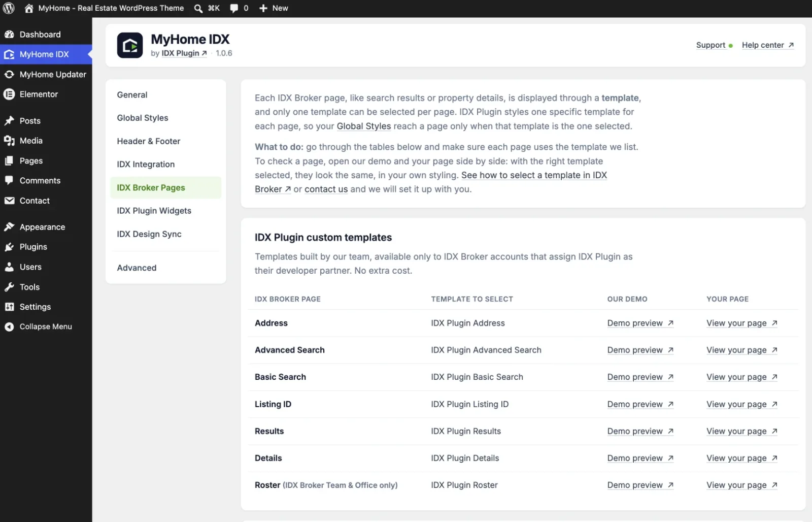Click View your page for Advanced Search

[x=741, y=350]
